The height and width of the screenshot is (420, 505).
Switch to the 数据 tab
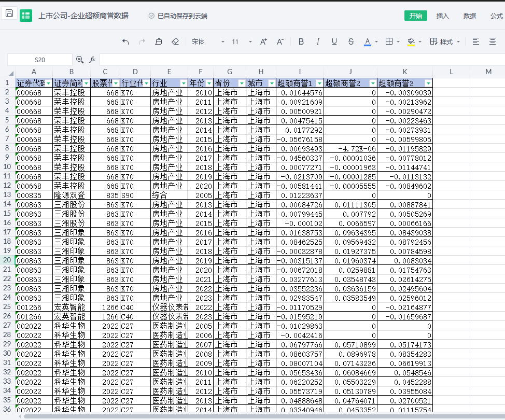(x=470, y=16)
